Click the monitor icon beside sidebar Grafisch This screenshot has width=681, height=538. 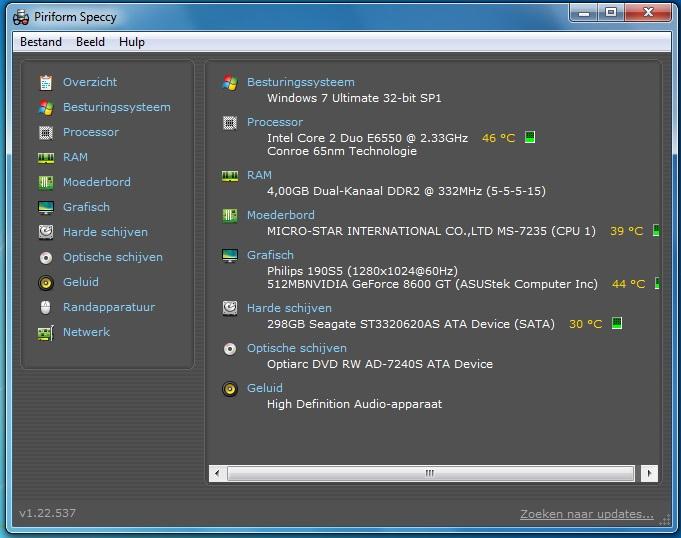pyautogui.click(x=46, y=208)
